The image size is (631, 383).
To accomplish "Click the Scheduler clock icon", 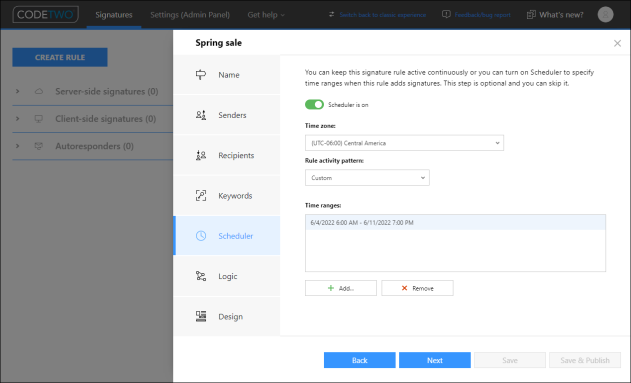I will point(201,236).
